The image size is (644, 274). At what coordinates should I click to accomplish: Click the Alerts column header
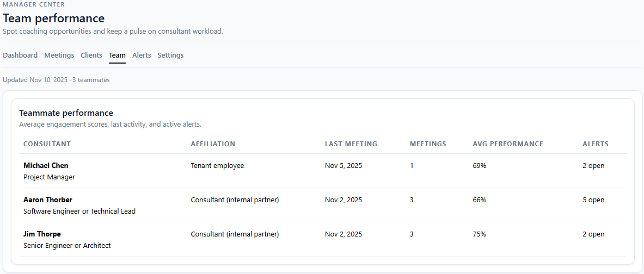596,144
